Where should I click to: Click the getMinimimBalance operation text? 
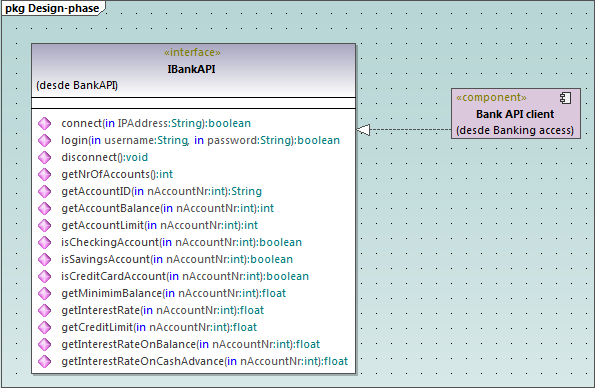173,293
